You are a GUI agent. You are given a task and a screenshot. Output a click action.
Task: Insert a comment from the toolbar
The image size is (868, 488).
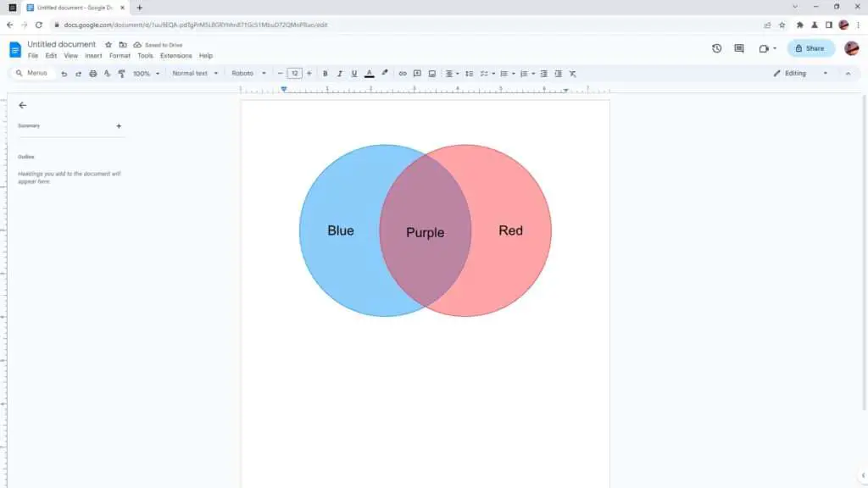[x=416, y=74]
